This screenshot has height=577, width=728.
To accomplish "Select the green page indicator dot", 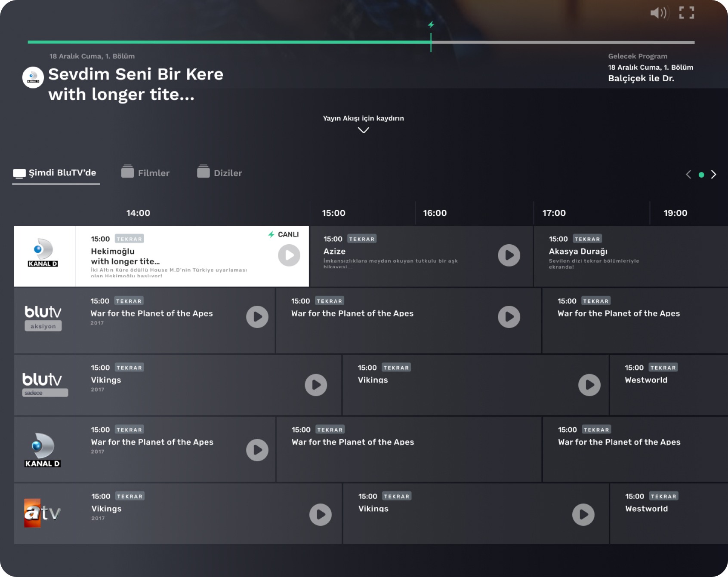I will 701,175.
